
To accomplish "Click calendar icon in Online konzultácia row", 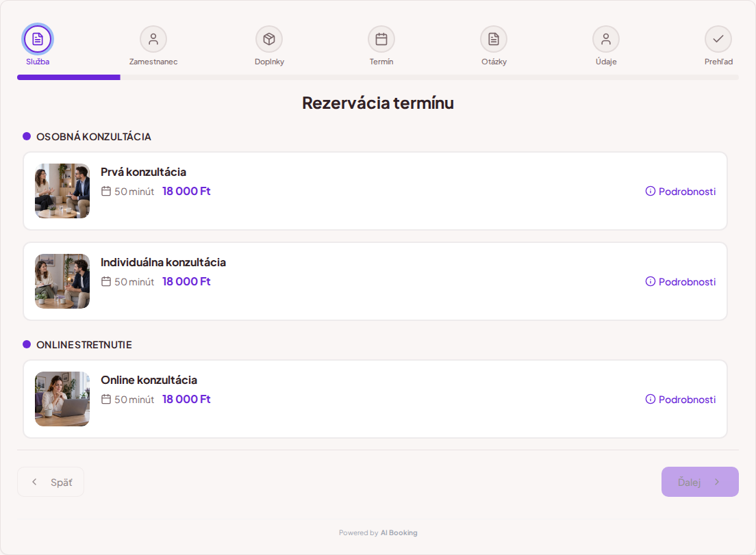I will coord(106,399).
